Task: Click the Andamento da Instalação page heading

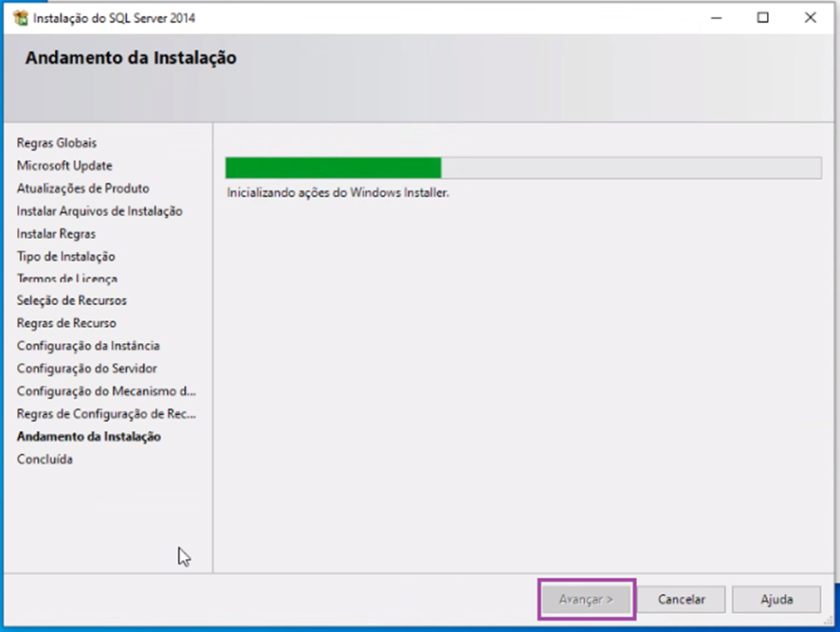Action: 131,58
